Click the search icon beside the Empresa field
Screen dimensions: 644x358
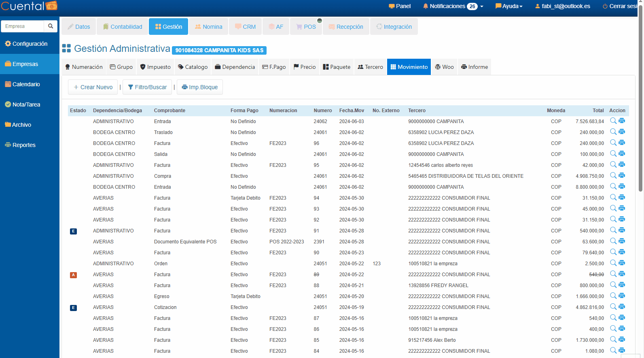coord(51,26)
